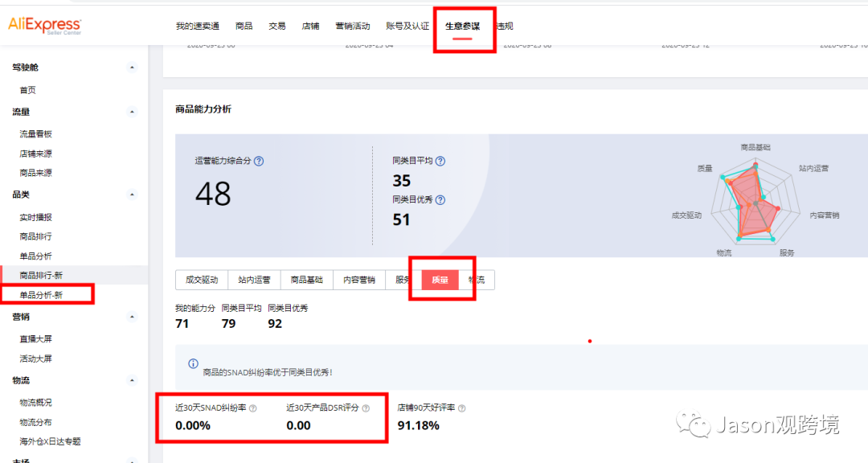Screen dimensions: 868x463
Task: Go to 流量看板 in the sidebar
Action: [x=36, y=134]
